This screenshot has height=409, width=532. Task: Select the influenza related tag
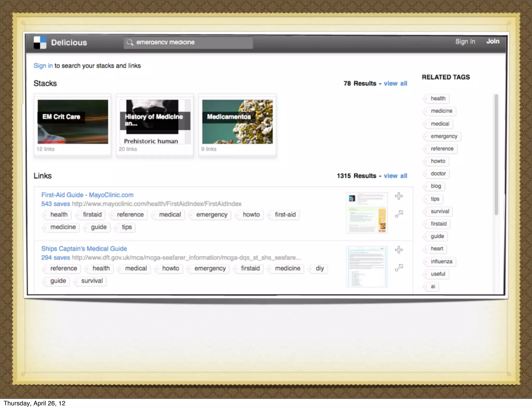tap(441, 261)
